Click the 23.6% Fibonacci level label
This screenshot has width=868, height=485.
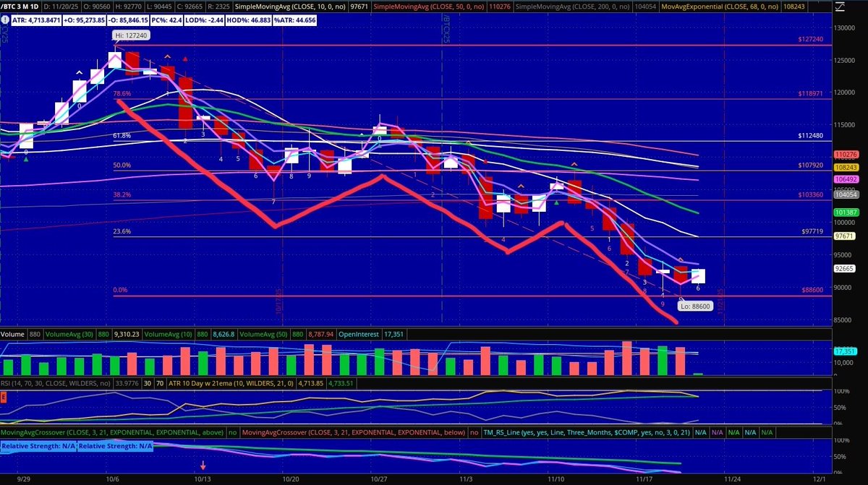[x=122, y=231]
